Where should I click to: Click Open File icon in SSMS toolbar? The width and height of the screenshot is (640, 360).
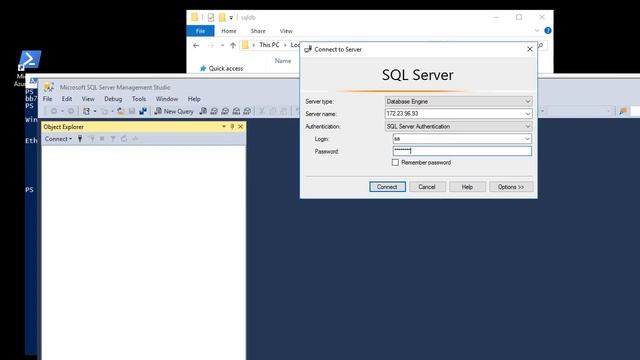(x=121, y=111)
